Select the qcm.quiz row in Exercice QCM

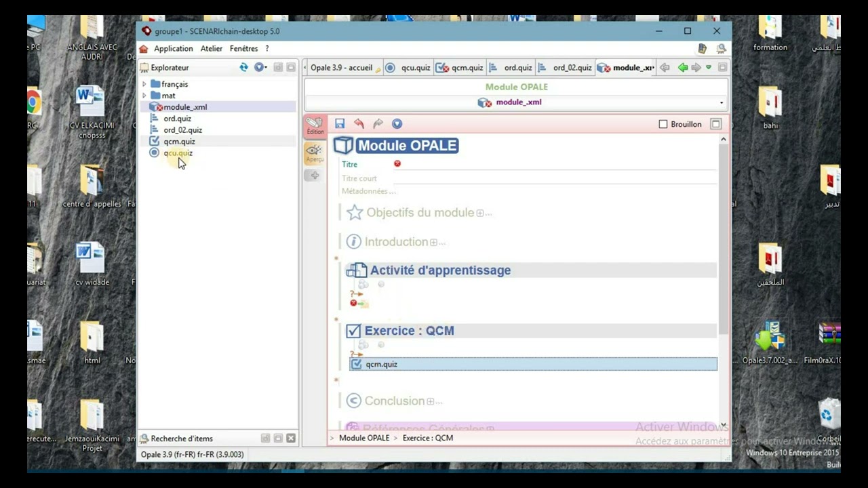533,364
